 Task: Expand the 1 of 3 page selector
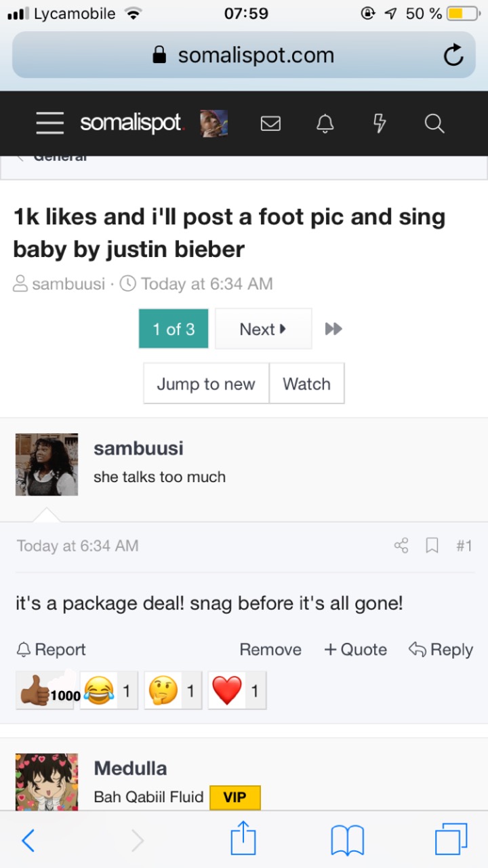pyautogui.click(x=174, y=329)
